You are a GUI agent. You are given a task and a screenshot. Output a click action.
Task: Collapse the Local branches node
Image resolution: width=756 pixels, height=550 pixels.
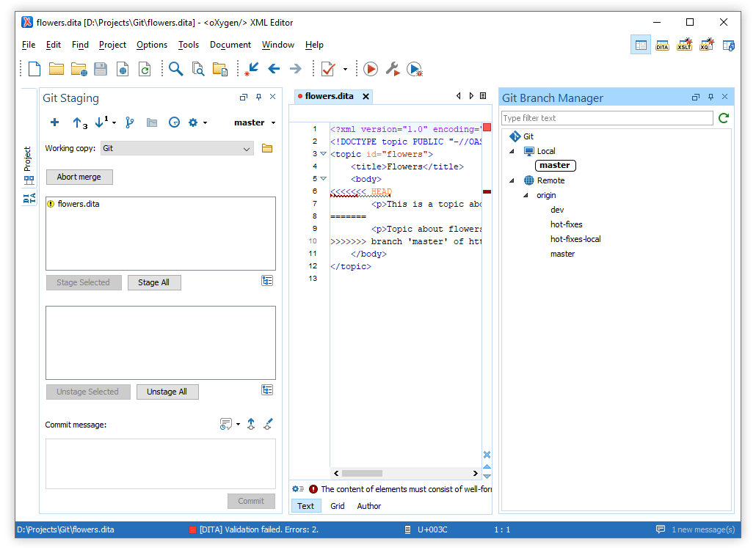(512, 151)
